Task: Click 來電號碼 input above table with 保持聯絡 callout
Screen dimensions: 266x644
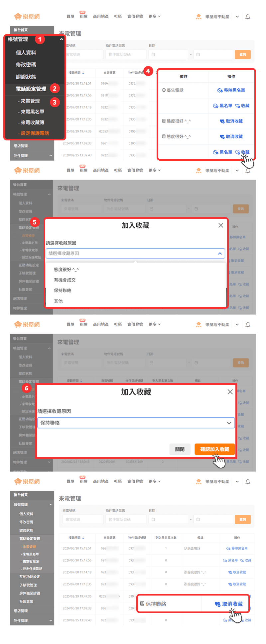Action: point(83,519)
